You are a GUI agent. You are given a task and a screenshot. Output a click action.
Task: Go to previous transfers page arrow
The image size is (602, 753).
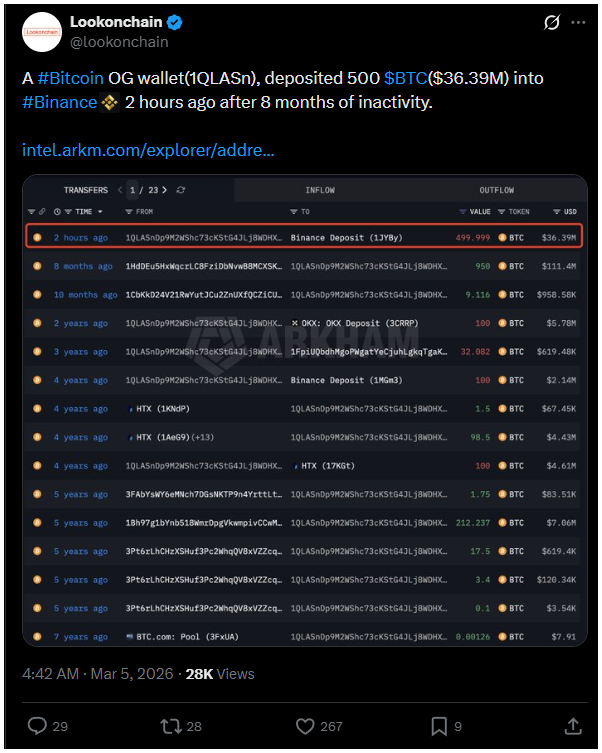click(120, 190)
